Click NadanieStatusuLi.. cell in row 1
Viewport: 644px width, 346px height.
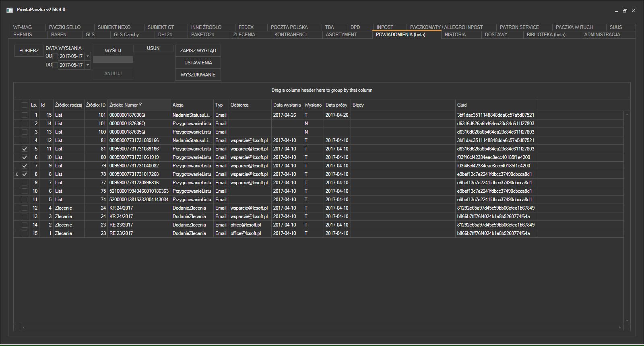(192, 115)
